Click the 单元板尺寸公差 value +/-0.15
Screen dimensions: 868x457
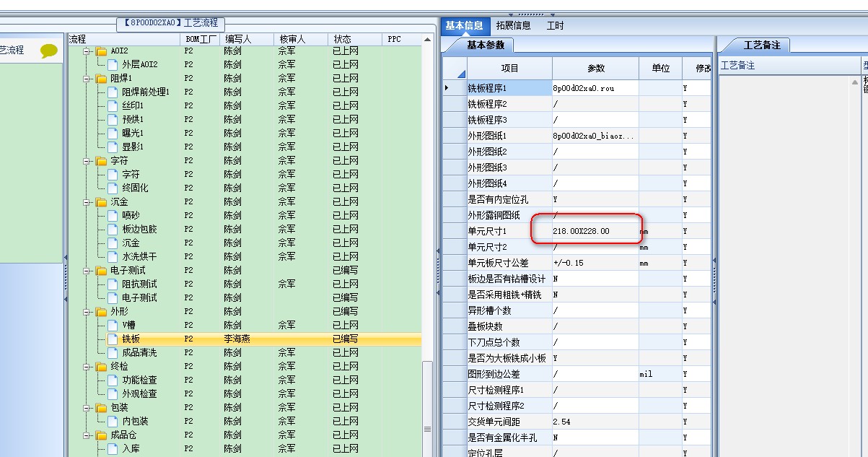[569, 263]
